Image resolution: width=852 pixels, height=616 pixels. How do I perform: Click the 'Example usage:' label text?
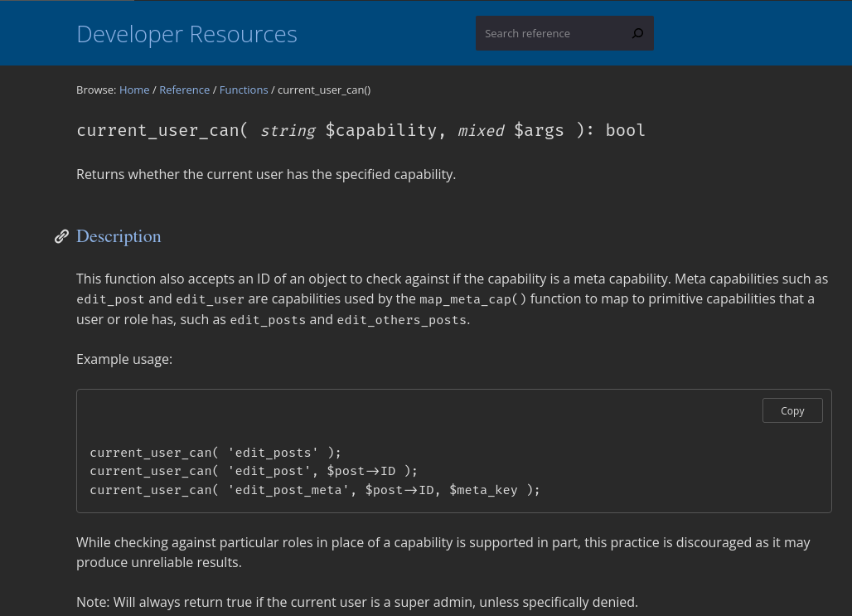coord(124,359)
